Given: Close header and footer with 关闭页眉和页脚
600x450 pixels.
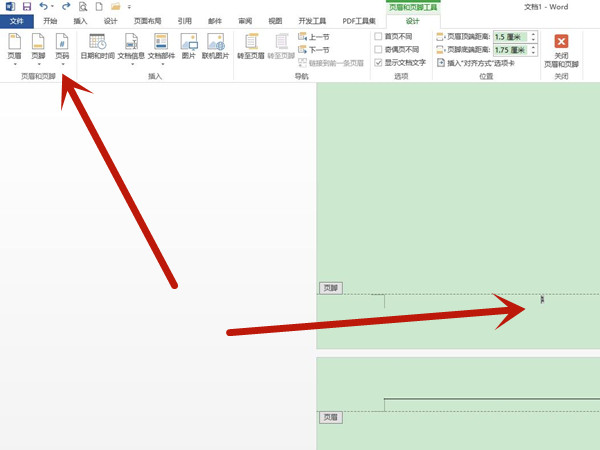Looking at the screenshot, I should point(561,48).
